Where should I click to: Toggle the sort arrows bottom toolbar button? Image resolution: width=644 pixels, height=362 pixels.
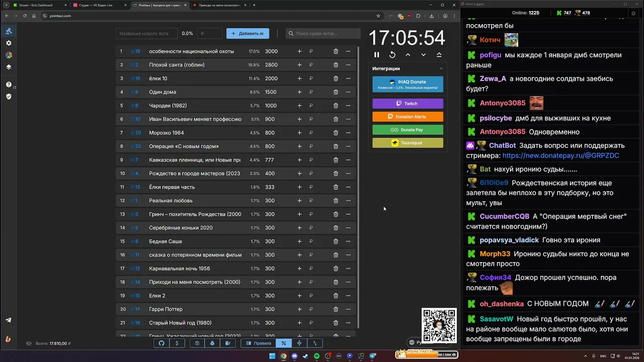pos(315,343)
